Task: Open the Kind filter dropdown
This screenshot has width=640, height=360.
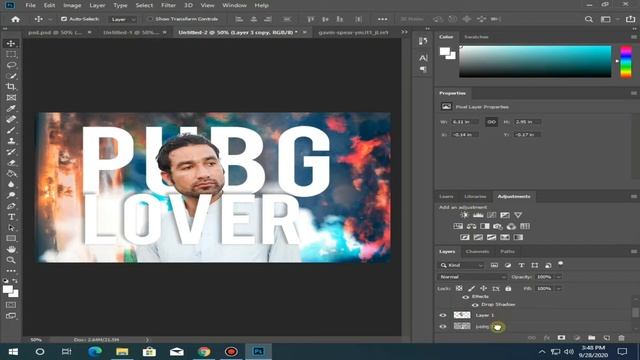Action: tap(461, 265)
